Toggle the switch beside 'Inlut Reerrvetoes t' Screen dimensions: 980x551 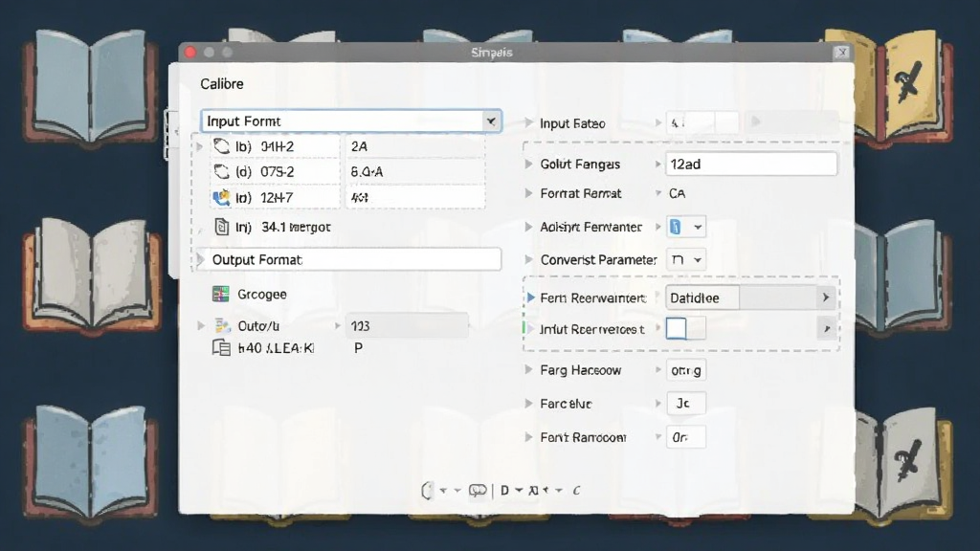[685, 328]
